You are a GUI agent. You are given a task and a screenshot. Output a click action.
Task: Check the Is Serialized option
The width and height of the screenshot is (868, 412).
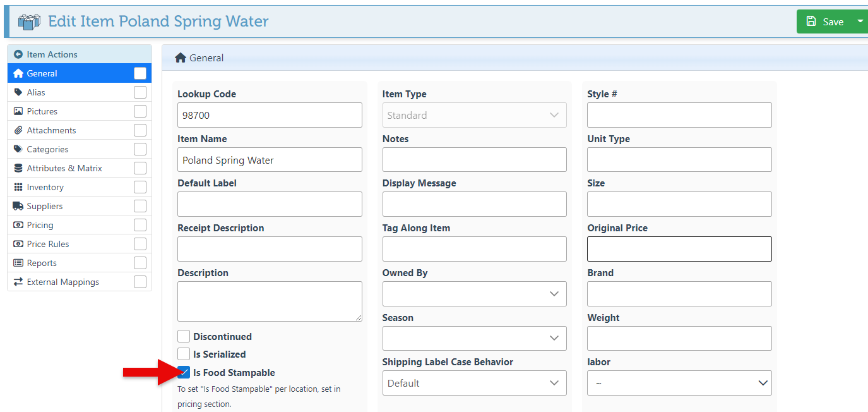point(184,354)
